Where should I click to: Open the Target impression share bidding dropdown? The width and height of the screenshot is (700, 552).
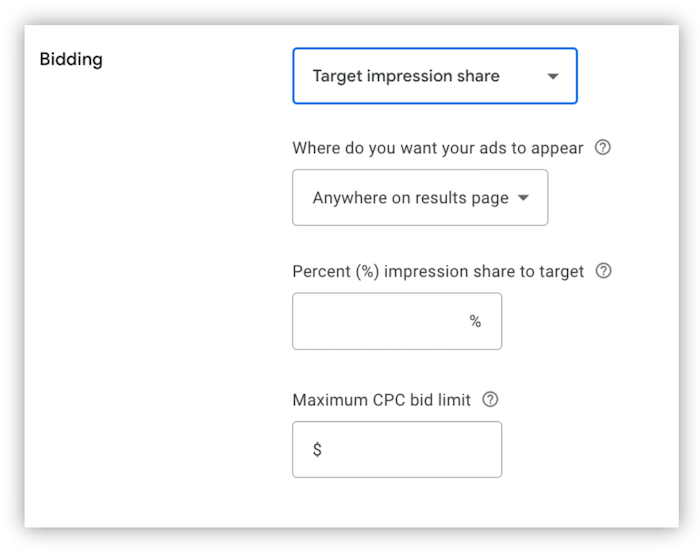[x=434, y=76]
